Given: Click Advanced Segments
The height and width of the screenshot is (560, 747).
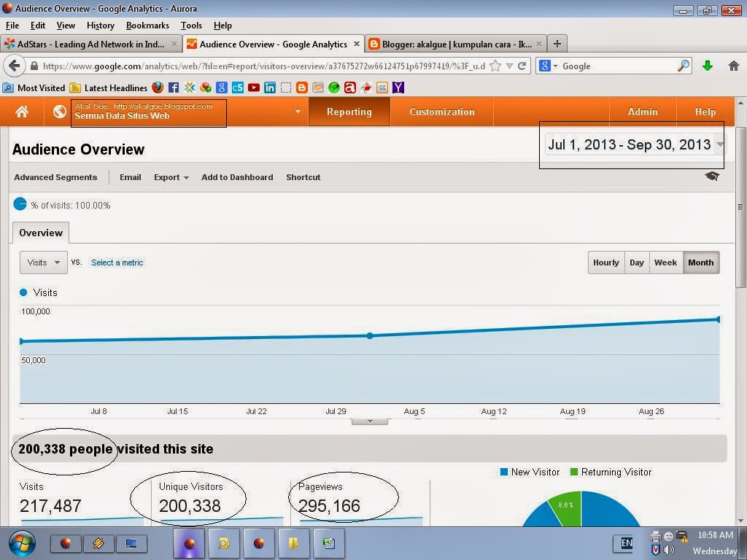Looking at the screenshot, I should [x=55, y=177].
